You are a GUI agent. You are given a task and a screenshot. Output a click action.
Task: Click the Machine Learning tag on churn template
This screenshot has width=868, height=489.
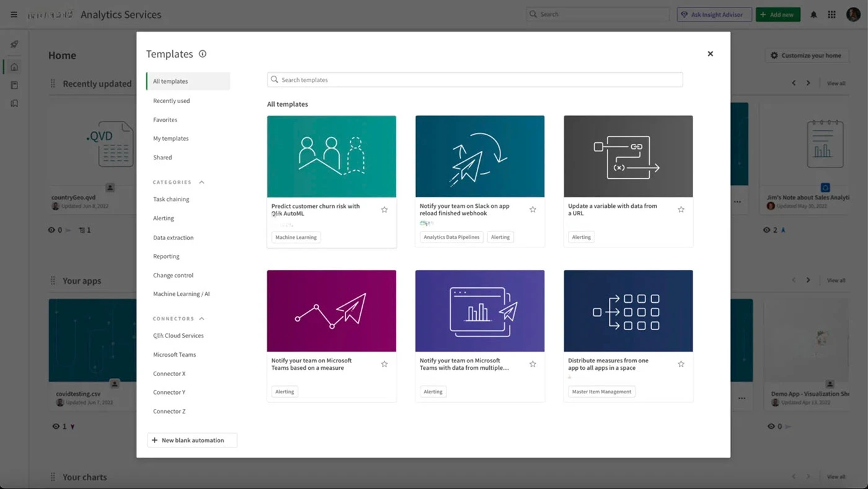pos(296,237)
